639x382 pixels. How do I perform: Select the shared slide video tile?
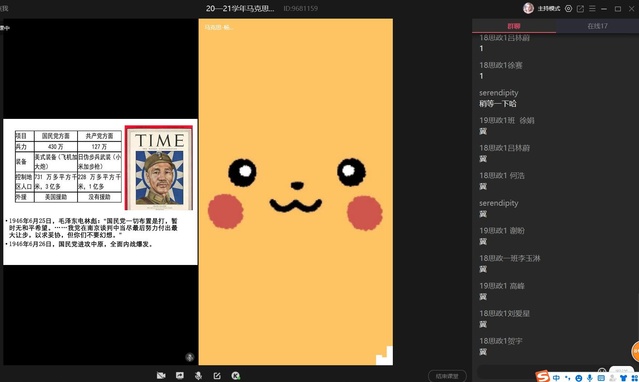100,192
